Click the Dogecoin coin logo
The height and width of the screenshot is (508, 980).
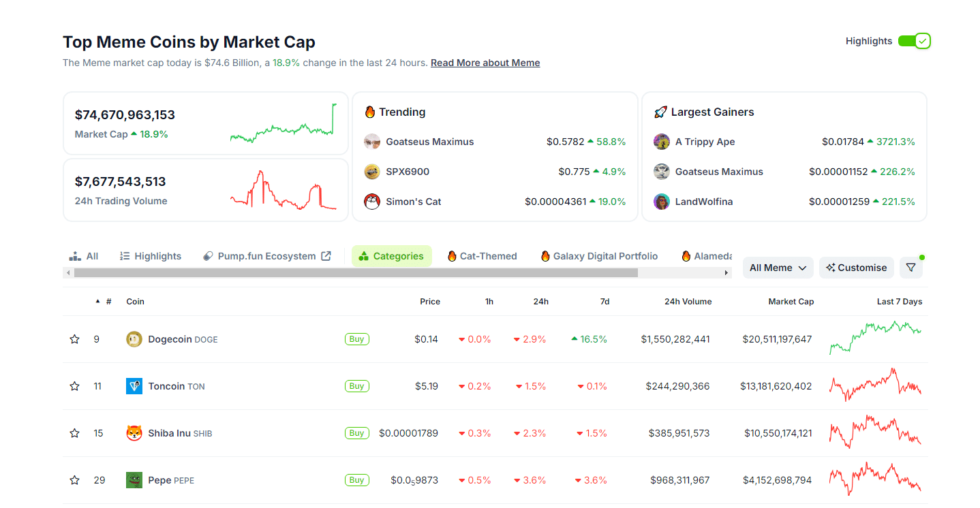coord(134,339)
